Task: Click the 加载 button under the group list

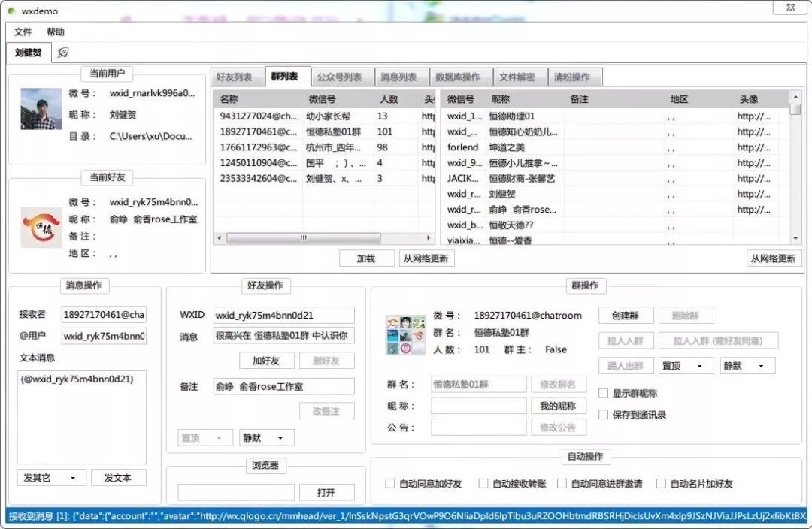Action: (366, 258)
